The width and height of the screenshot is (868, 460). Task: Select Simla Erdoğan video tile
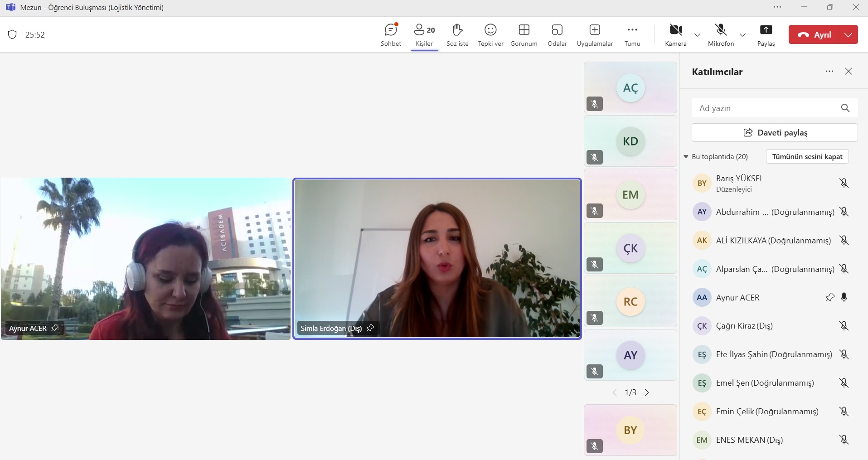click(437, 258)
